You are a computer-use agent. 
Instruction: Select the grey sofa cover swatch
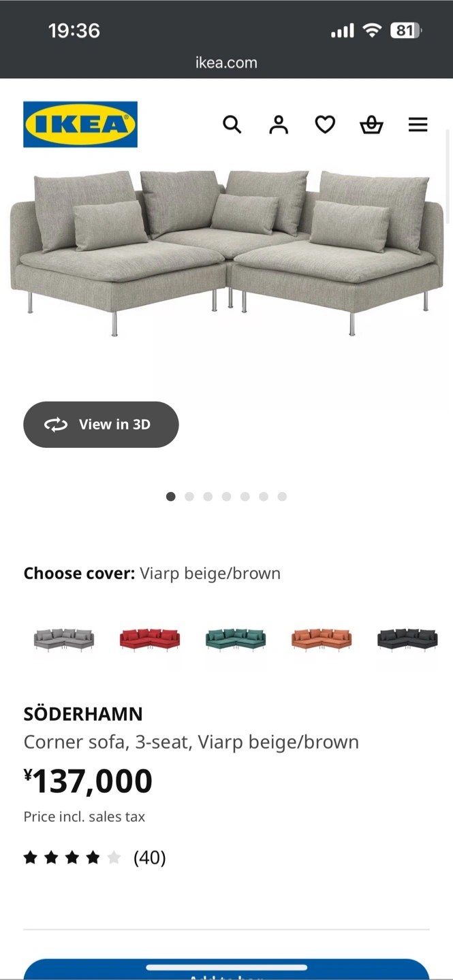point(64,640)
